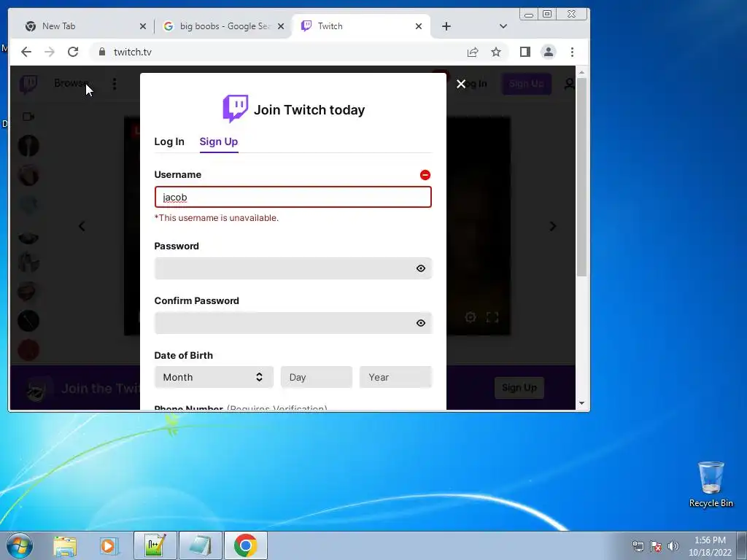Open the Chrome profile avatar menu
The height and width of the screenshot is (560, 747).
[x=549, y=52]
